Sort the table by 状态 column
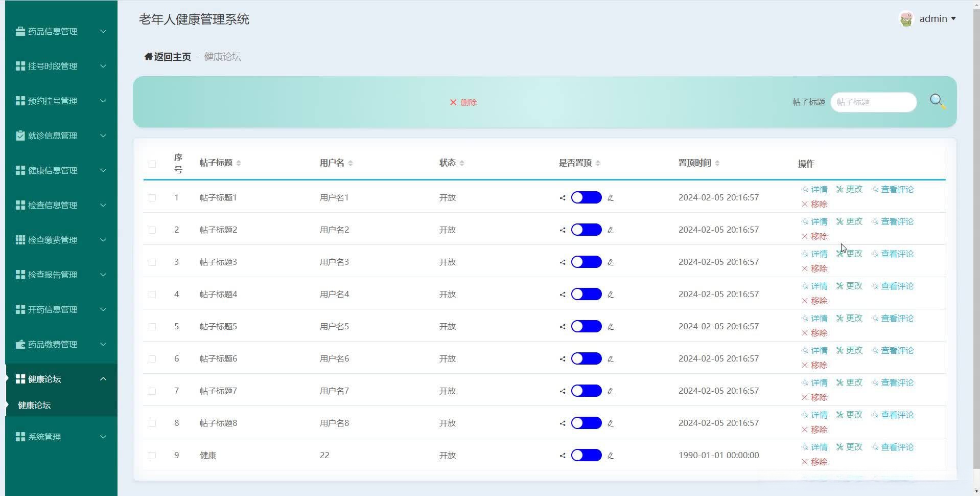 [x=462, y=163]
